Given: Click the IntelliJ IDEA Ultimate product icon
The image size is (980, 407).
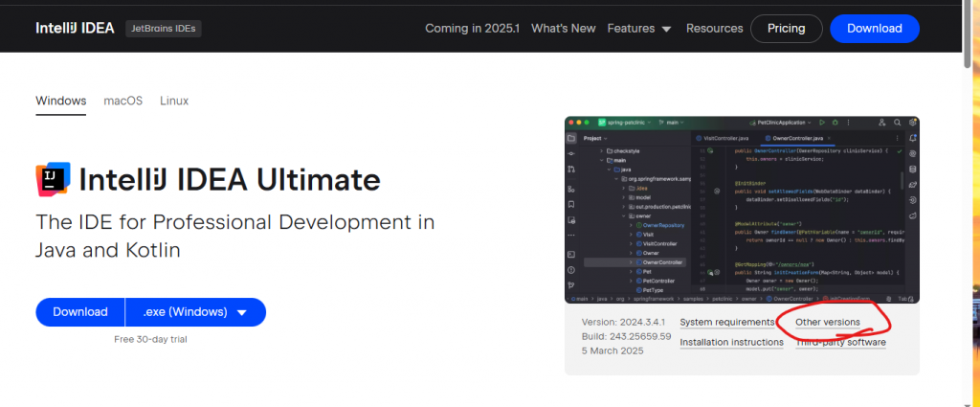Looking at the screenshot, I should [53, 180].
